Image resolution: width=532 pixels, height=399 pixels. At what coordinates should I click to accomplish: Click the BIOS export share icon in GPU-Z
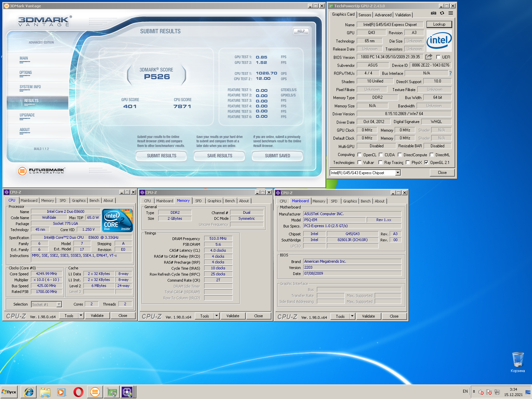pos(429,57)
